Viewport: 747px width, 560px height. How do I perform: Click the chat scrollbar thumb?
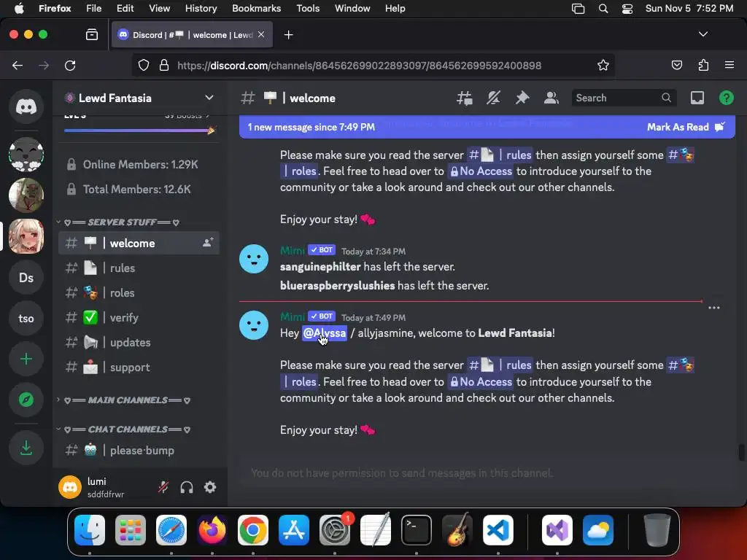point(741,452)
